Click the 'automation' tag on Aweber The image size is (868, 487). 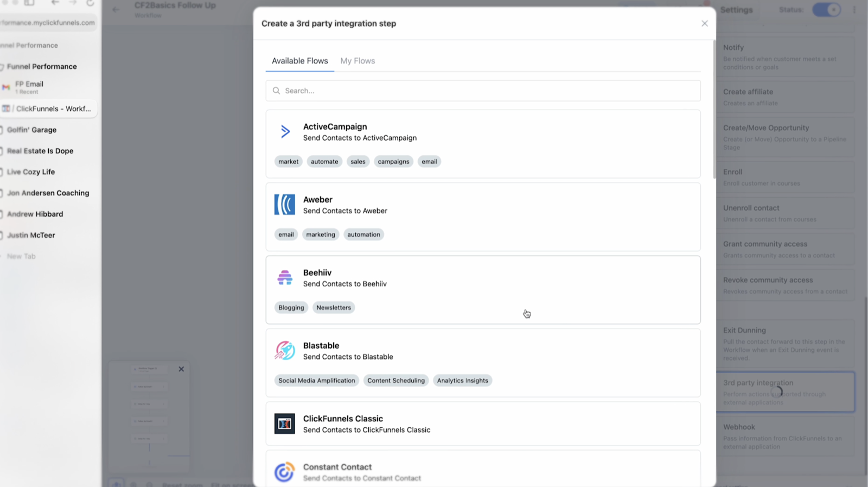[363, 235]
